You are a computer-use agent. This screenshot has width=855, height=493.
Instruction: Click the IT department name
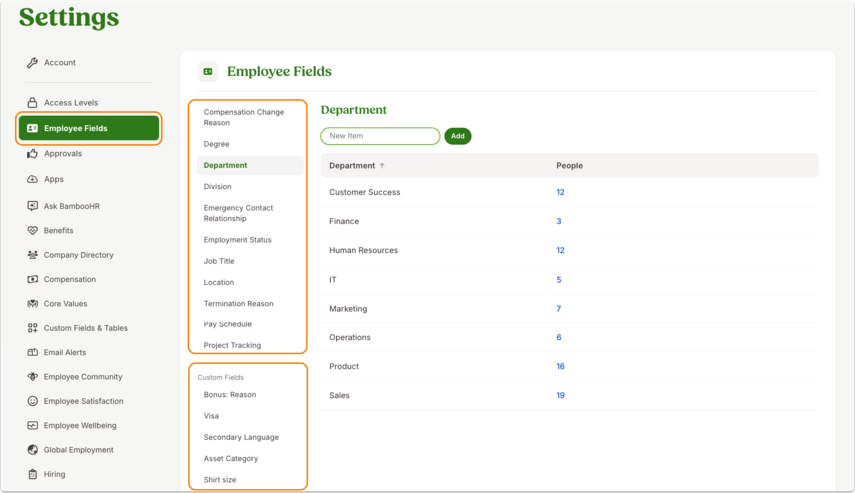[333, 280]
